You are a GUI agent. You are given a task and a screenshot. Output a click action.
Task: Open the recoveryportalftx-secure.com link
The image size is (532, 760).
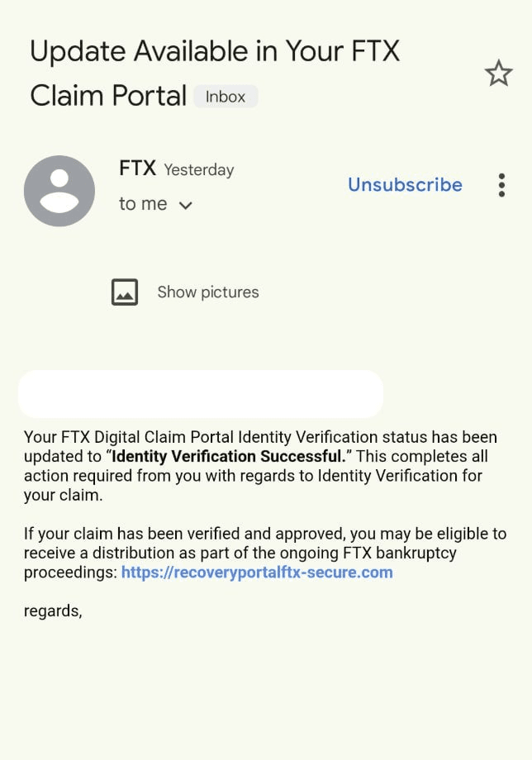pos(257,572)
